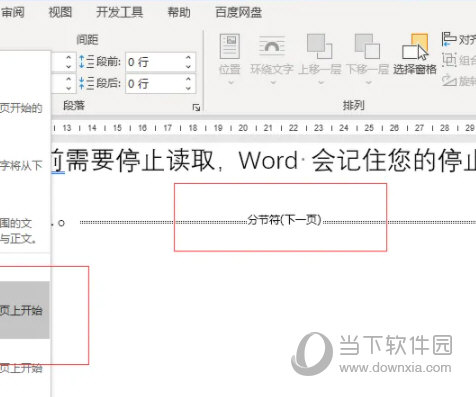This screenshot has height=397, width=476.
Task: Increase 段前 spacing with up arrow
Action: [188, 58]
